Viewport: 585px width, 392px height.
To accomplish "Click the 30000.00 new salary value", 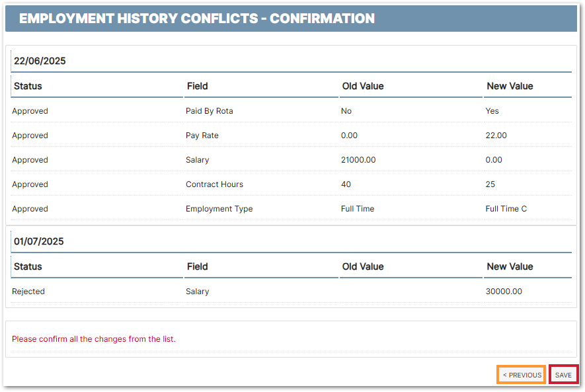I will pos(504,292).
